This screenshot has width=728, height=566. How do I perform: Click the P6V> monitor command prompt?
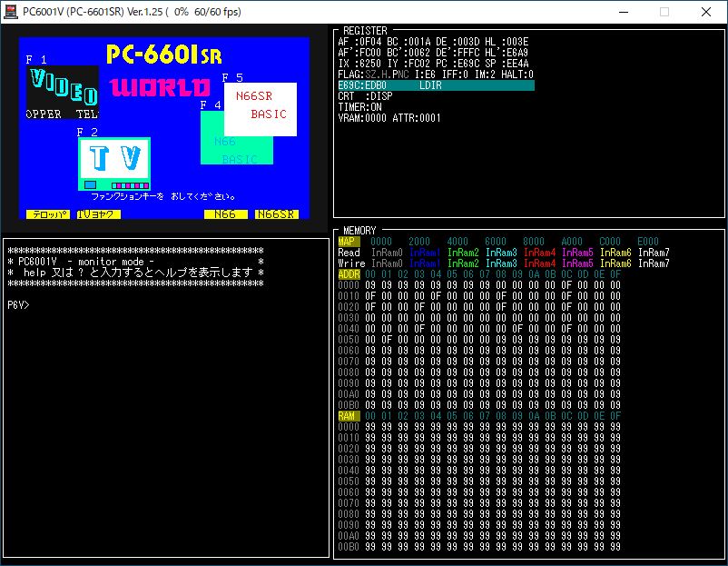click(18, 304)
